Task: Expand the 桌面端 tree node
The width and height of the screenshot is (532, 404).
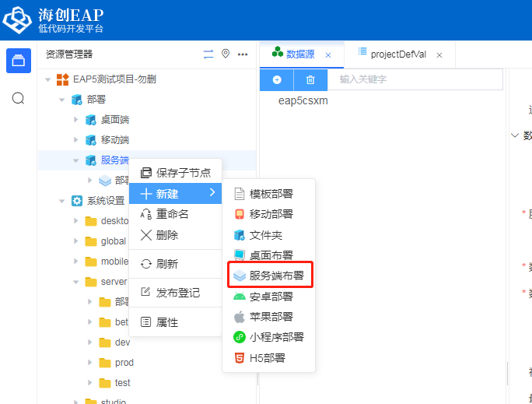Action: pyautogui.click(x=75, y=120)
